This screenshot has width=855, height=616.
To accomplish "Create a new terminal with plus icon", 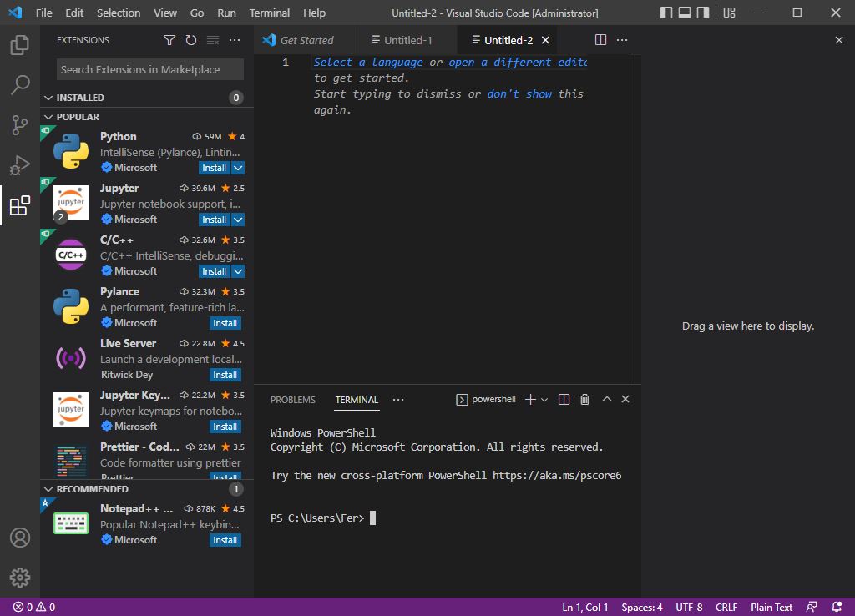I will (x=530, y=400).
